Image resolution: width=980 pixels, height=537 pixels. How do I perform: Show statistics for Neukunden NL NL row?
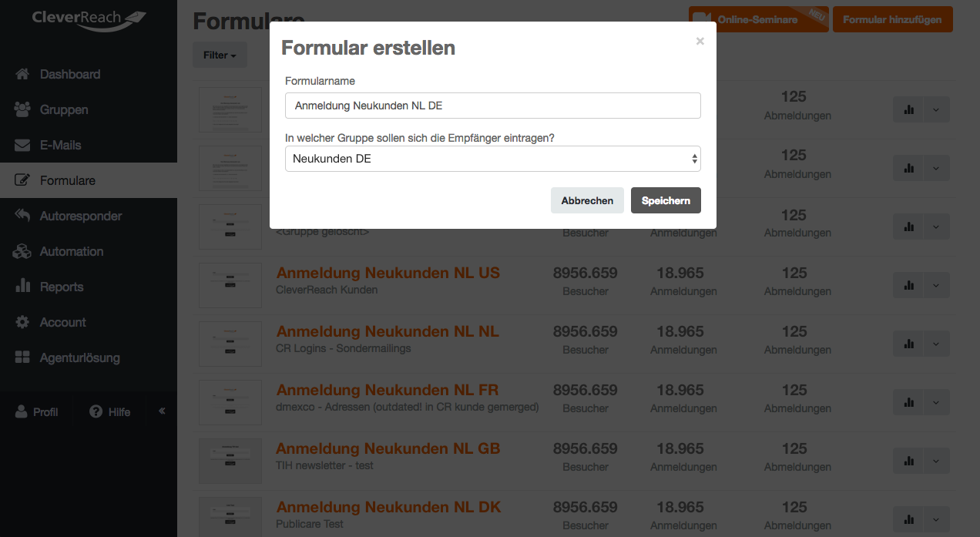click(908, 344)
